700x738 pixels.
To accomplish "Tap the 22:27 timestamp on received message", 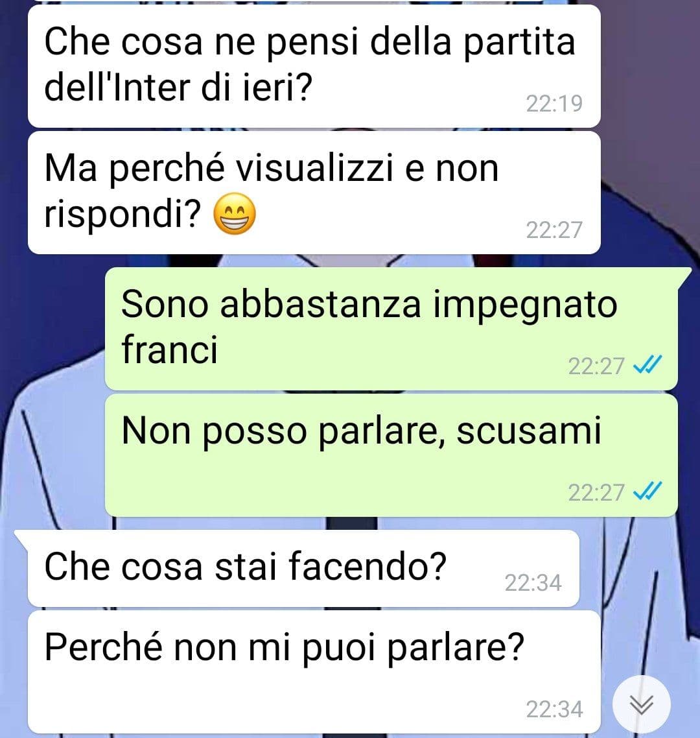I will 554,230.
